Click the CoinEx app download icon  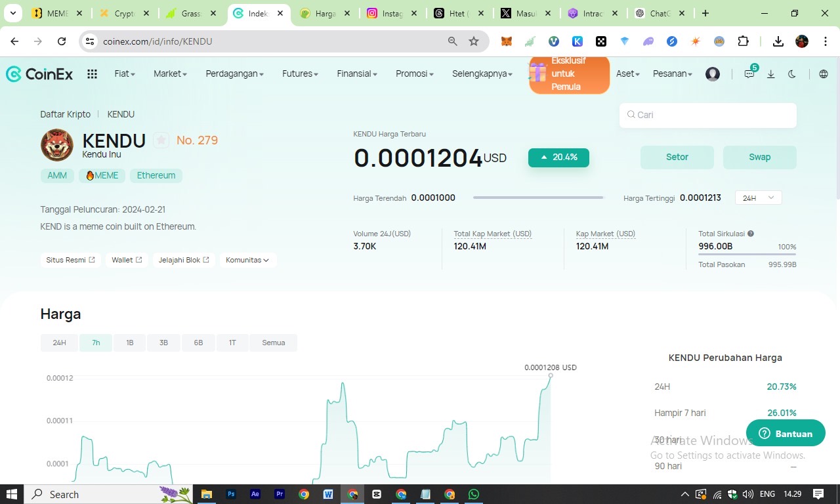point(771,74)
